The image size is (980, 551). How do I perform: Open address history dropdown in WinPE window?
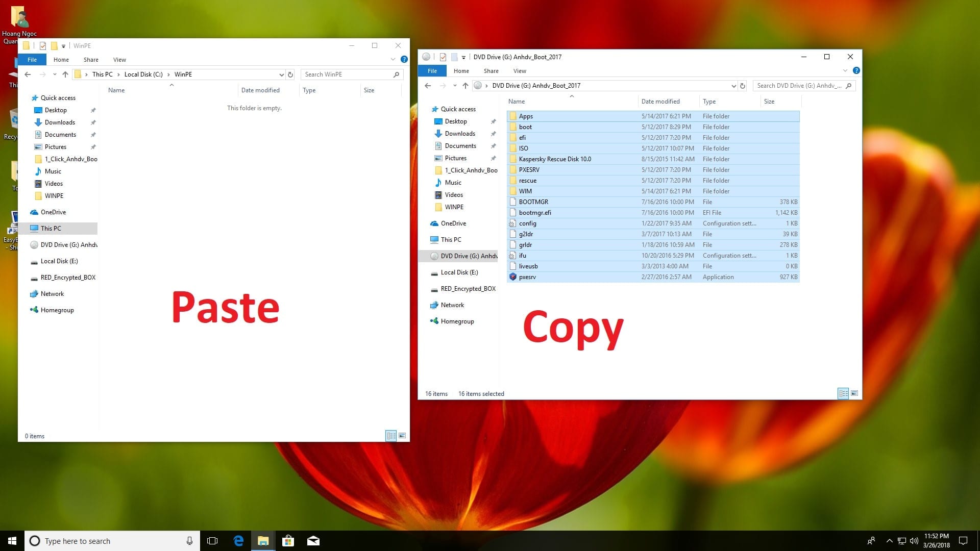tap(281, 74)
